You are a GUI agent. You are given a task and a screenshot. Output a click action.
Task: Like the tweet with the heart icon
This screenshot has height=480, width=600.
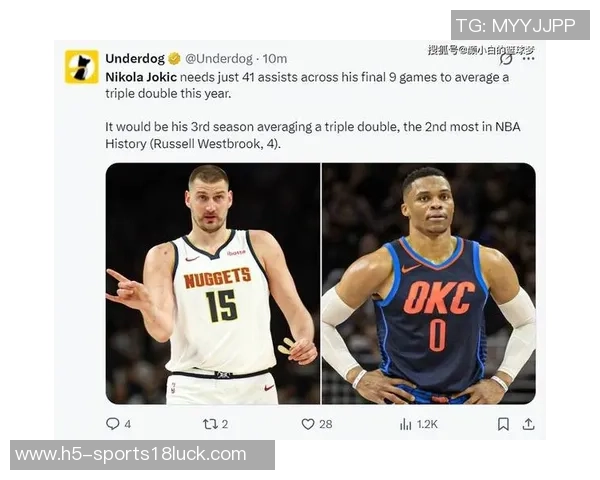[308, 424]
